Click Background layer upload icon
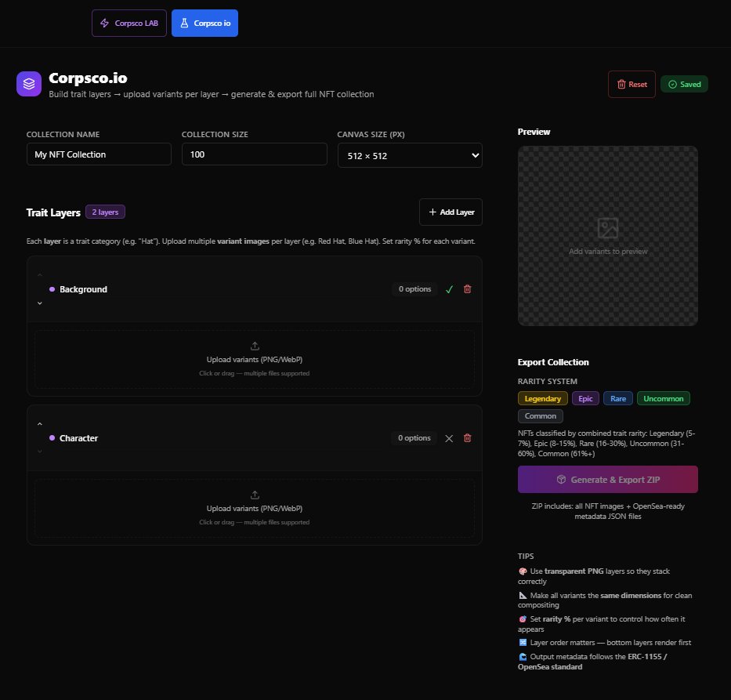Viewport: 731px width, 700px height. [255, 346]
